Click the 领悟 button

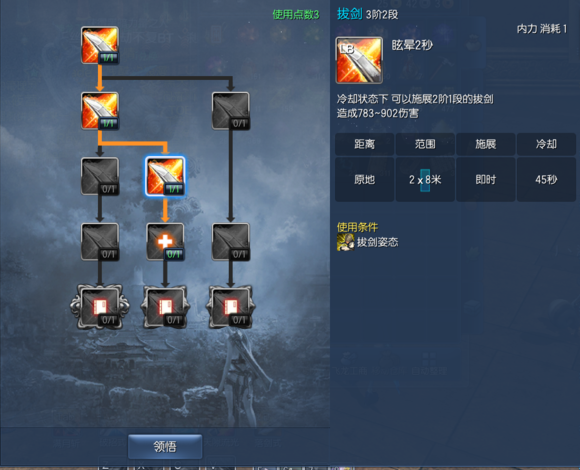165,447
